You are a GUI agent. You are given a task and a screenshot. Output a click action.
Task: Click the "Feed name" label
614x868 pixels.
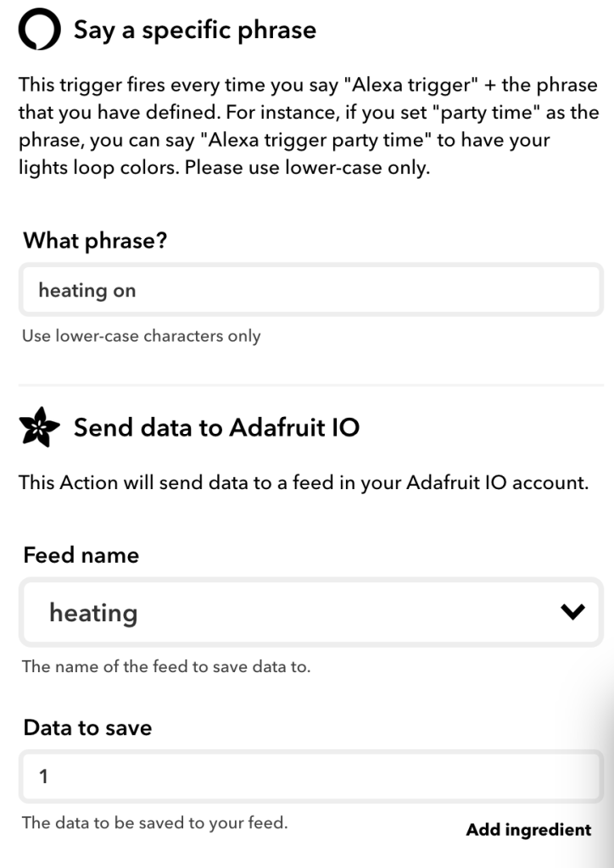pos(81,556)
